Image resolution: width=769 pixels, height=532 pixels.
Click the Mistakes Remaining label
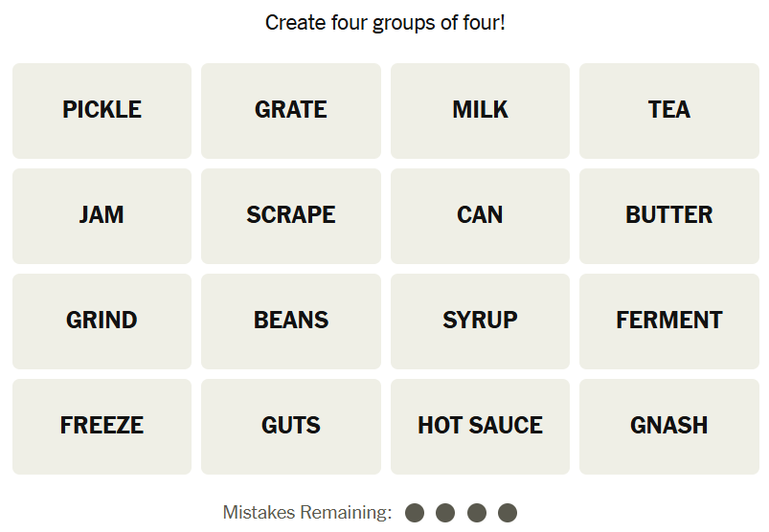pyautogui.click(x=307, y=513)
